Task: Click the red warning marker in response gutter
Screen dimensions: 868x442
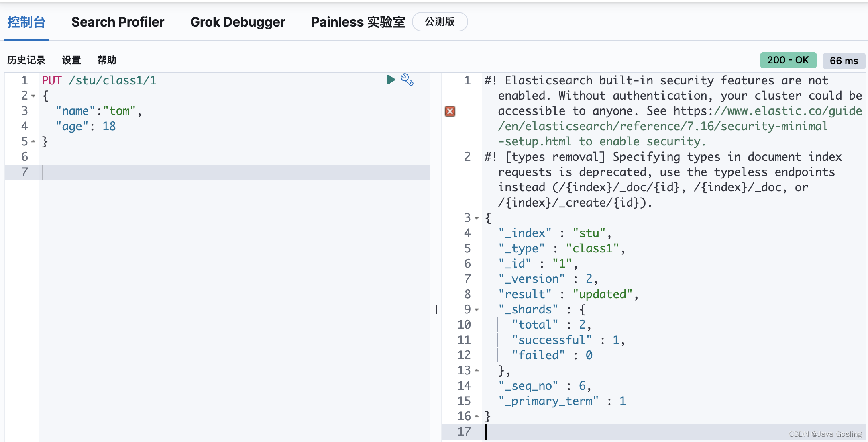Action: coord(450,111)
